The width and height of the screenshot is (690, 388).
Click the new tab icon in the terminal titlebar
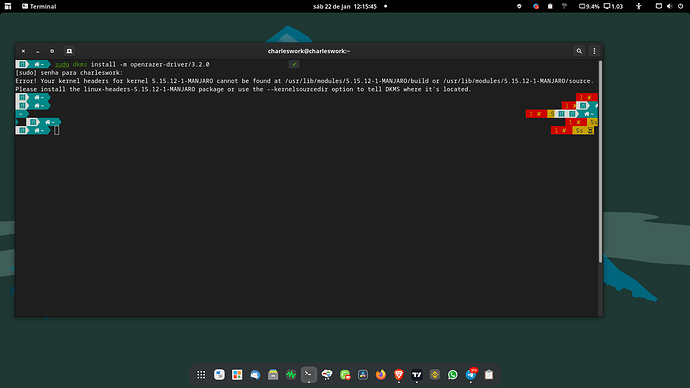(69, 51)
